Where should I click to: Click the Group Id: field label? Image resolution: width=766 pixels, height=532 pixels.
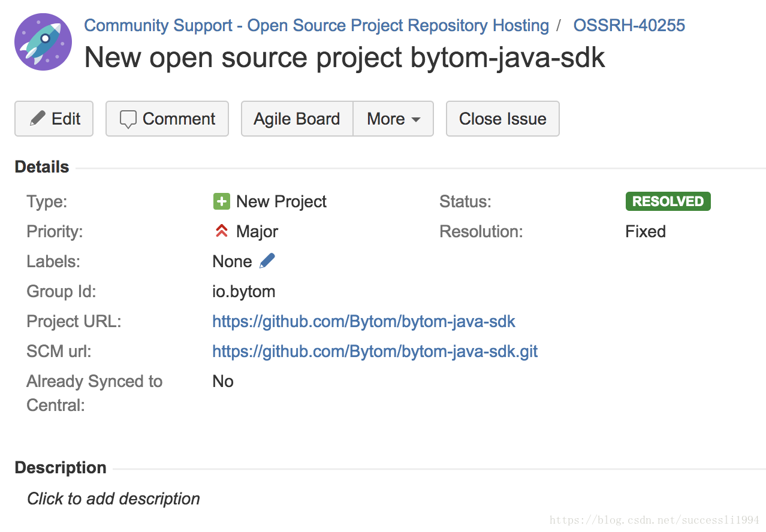click(61, 291)
